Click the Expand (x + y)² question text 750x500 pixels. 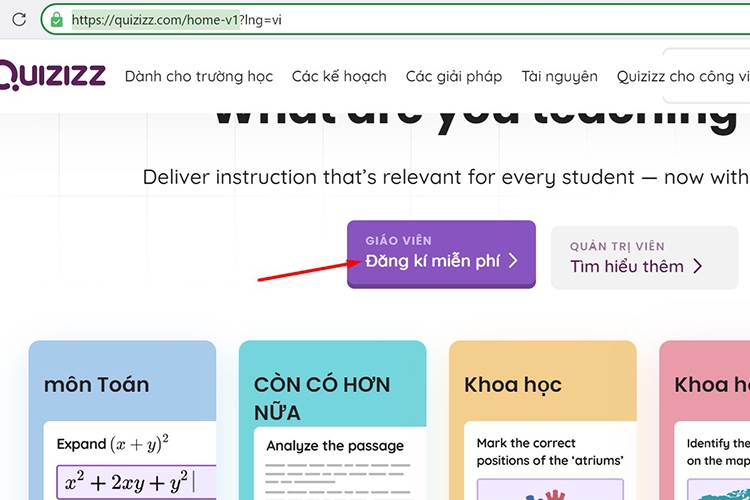112,444
